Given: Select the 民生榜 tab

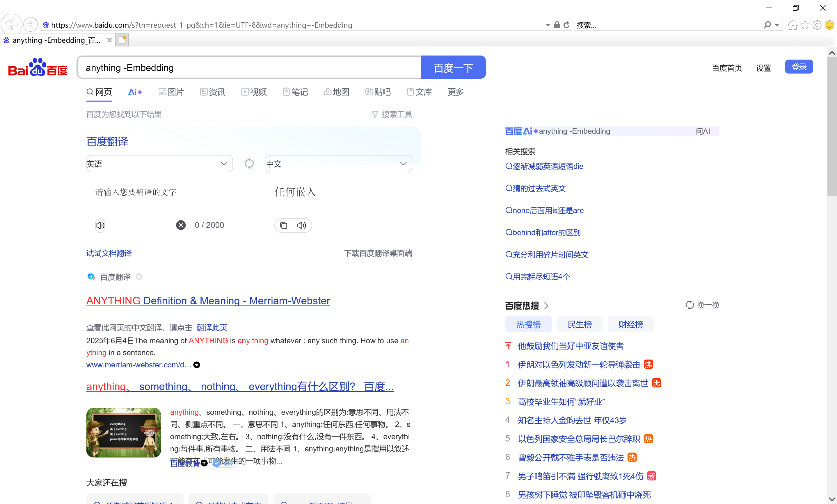Looking at the screenshot, I should [580, 324].
